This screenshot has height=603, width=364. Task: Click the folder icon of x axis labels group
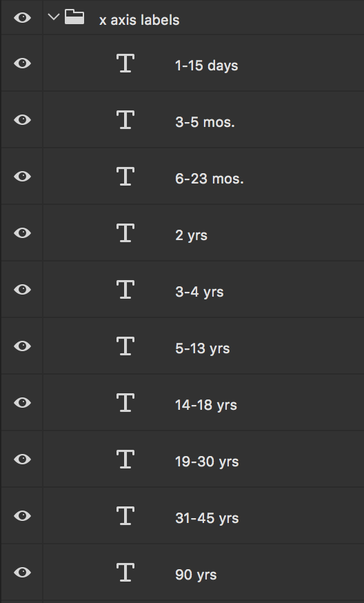74,17
